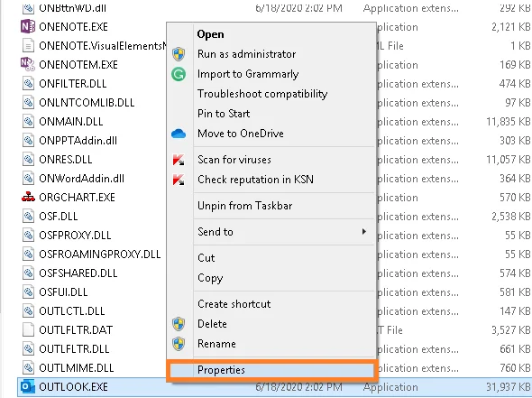Choose Create shortcut
532x398 pixels.
coord(271,304)
